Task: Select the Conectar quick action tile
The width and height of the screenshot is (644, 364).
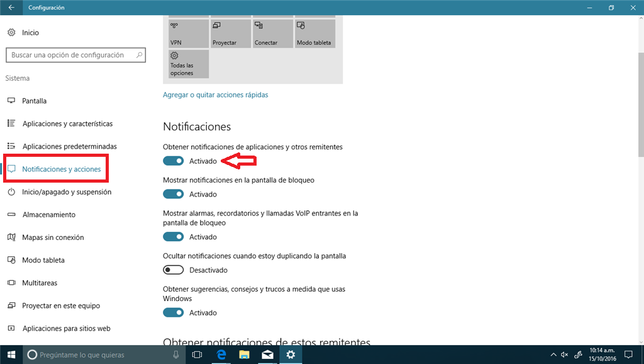Action: [273, 33]
